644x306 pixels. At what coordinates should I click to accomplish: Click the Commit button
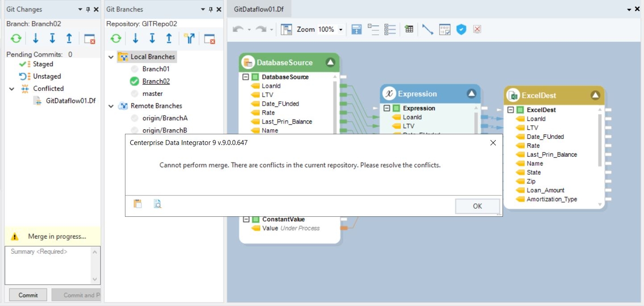point(28,295)
